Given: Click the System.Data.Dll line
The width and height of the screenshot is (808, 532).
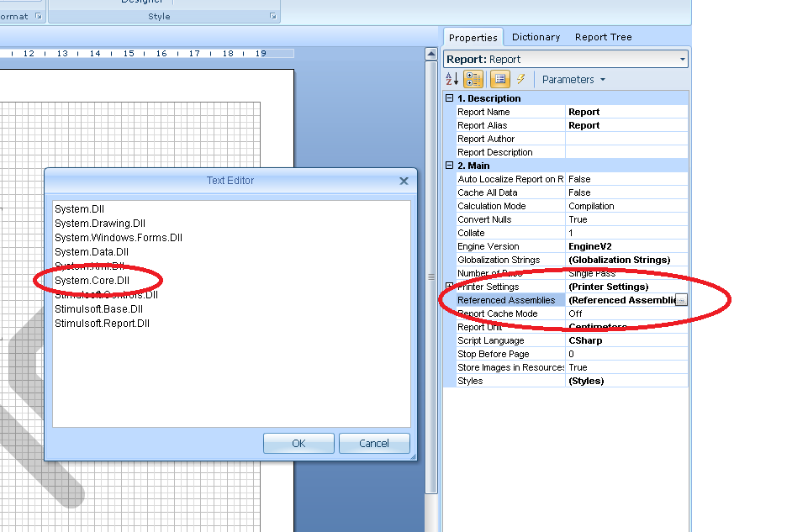Looking at the screenshot, I should click(x=92, y=252).
